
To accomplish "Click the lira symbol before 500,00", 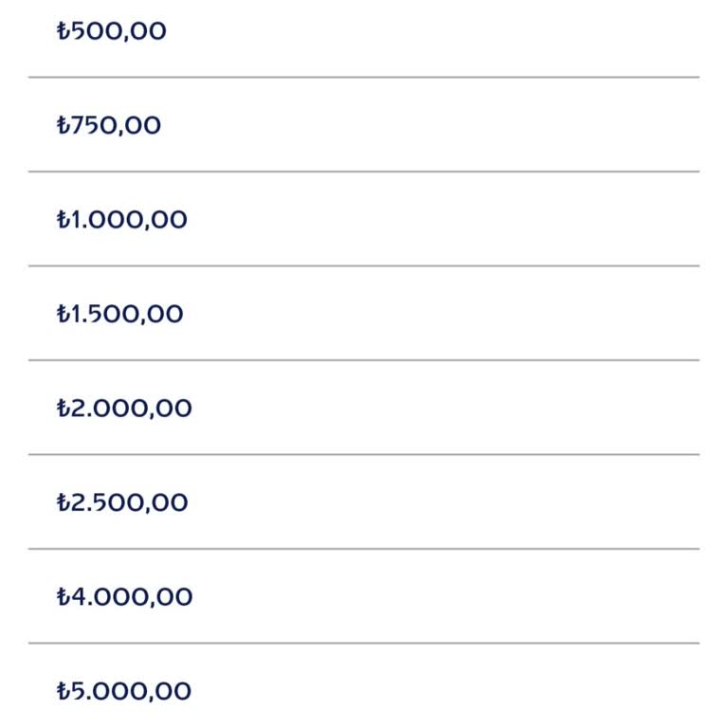I will 64,31.
